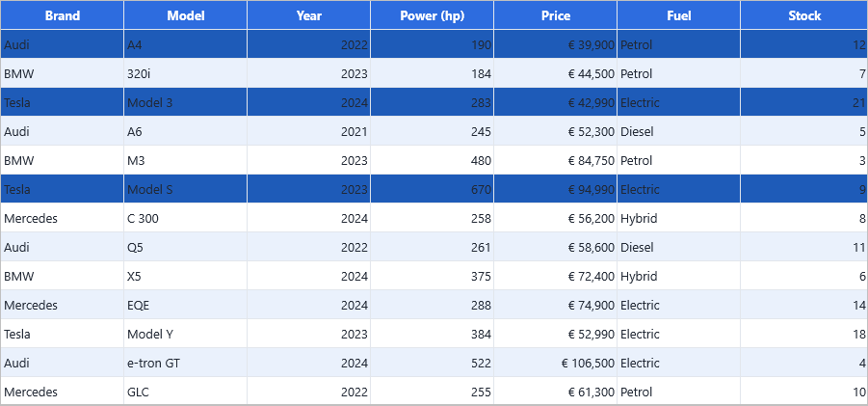
Task: Select the X5 model cell
Action: click(185, 277)
